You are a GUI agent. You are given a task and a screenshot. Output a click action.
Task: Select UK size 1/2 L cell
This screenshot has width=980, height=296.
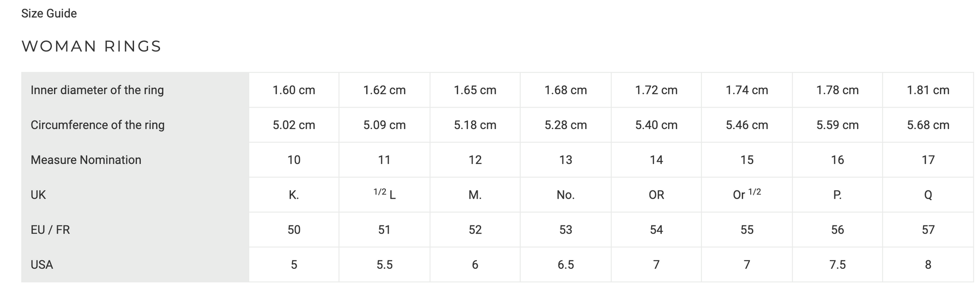(384, 195)
